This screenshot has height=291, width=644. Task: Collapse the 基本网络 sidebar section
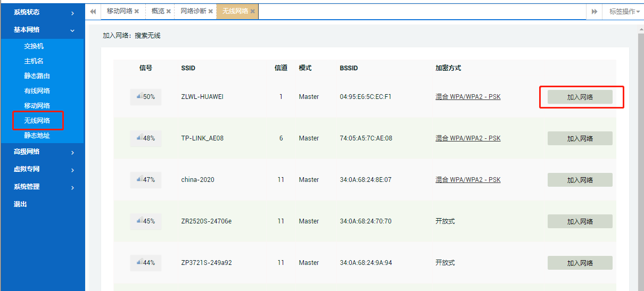pyautogui.click(x=43, y=30)
